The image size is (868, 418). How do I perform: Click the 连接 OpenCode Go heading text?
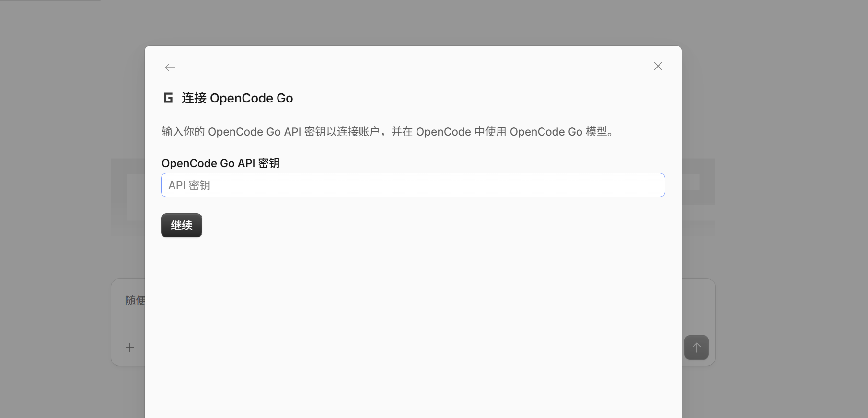click(237, 98)
